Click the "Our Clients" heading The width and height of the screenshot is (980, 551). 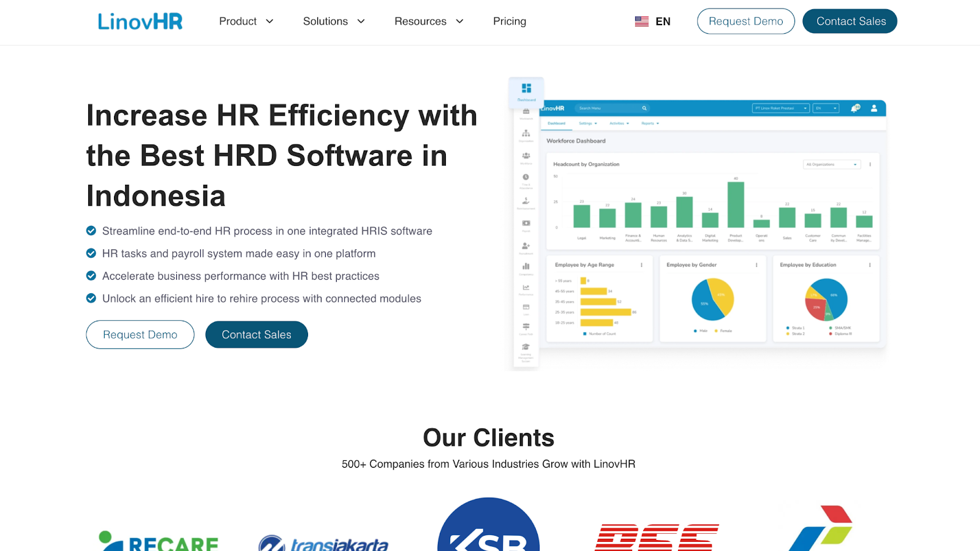[x=489, y=438]
